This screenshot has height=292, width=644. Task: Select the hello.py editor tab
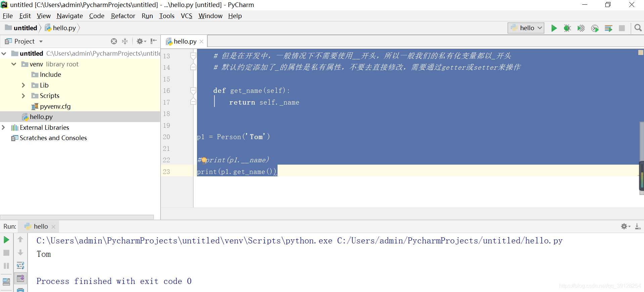pyautogui.click(x=185, y=41)
